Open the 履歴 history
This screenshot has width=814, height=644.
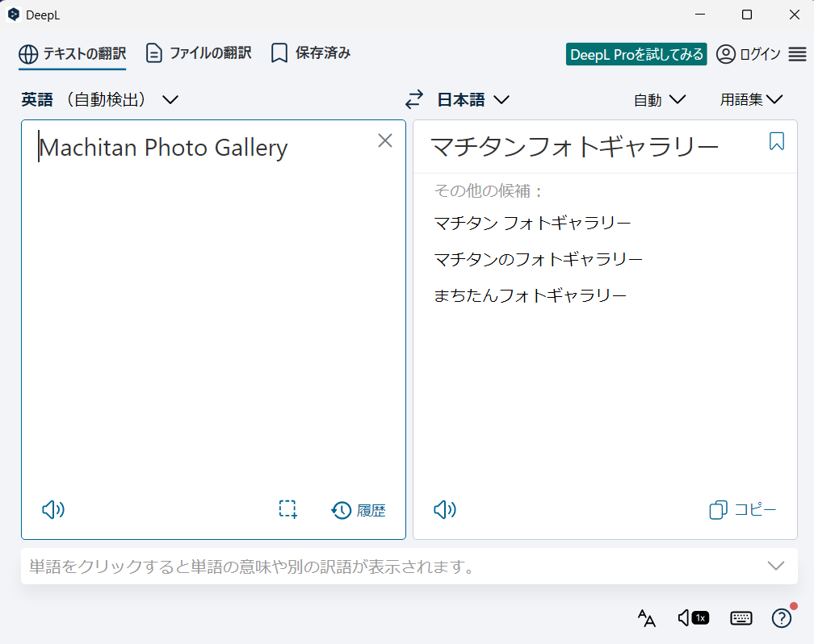tap(359, 510)
